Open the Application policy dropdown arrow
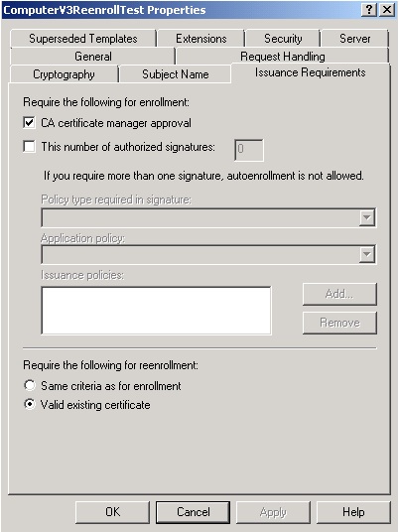 coord(367,254)
